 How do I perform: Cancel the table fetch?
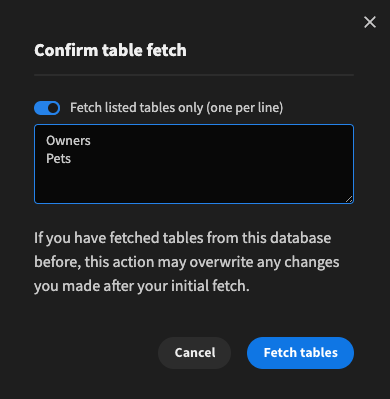click(x=195, y=353)
